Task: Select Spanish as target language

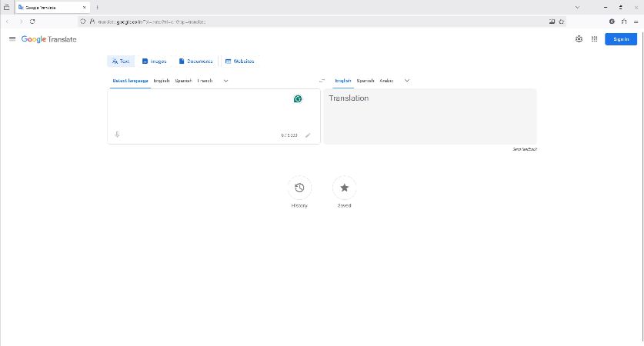Action: (365, 81)
